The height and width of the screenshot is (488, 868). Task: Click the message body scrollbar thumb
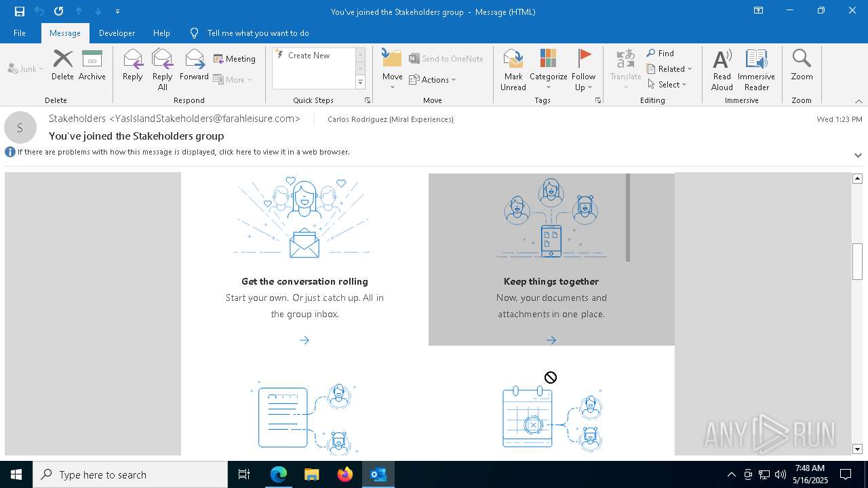[857, 261]
